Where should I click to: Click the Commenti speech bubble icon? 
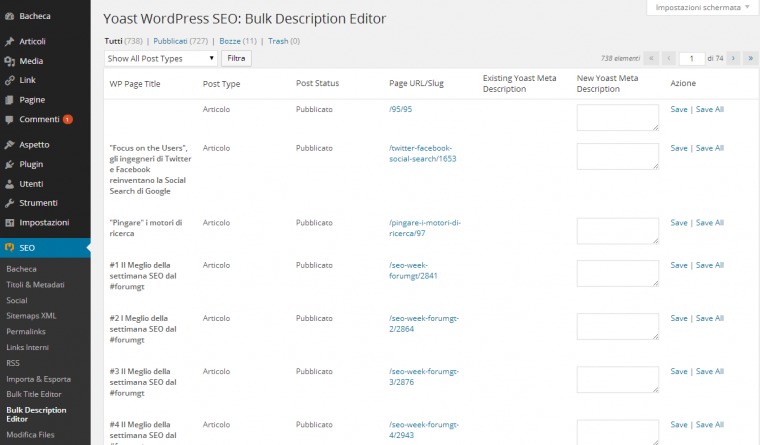[9, 119]
